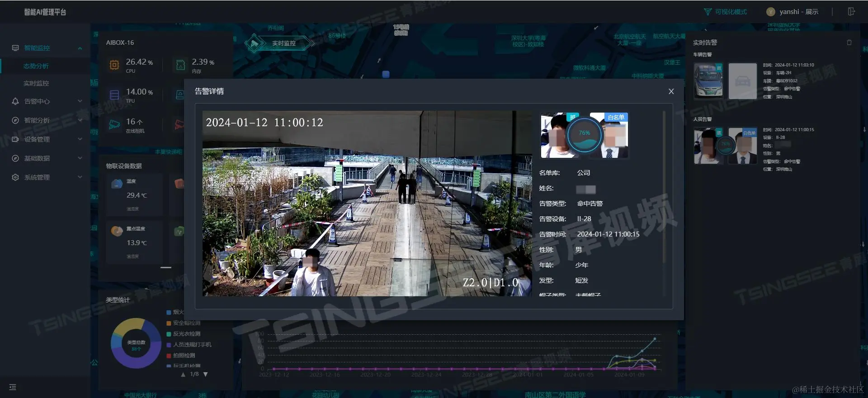Toggle 拍照检测 legend item

[181, 355]
